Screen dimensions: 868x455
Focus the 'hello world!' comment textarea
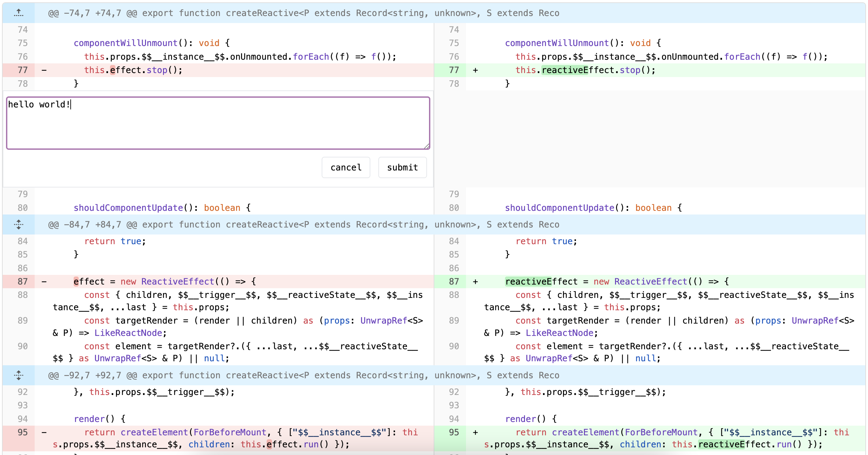click(218, 123)
